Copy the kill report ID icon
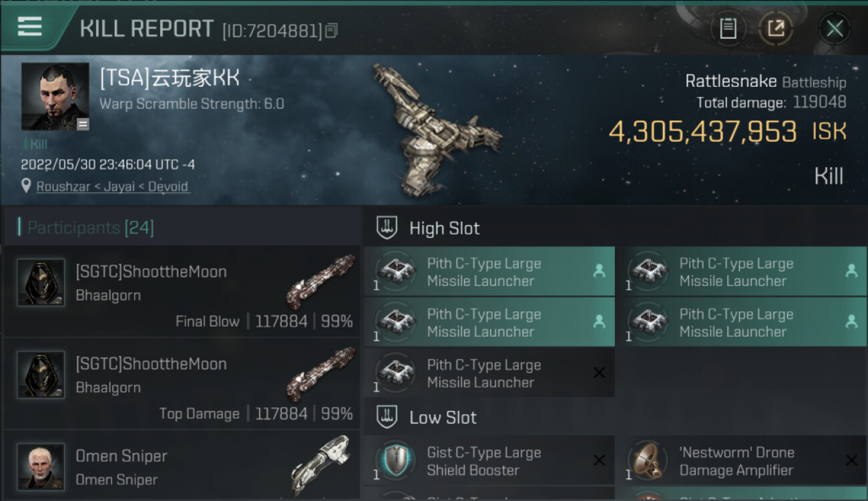The image size is (868, 501). click(331, 30)
